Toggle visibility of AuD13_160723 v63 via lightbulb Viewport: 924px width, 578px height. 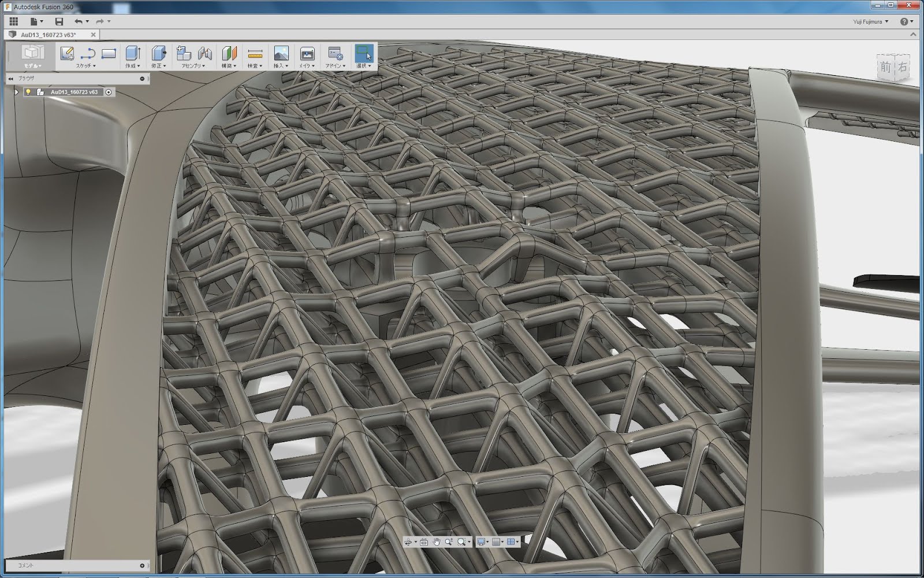tap(28, 92)
